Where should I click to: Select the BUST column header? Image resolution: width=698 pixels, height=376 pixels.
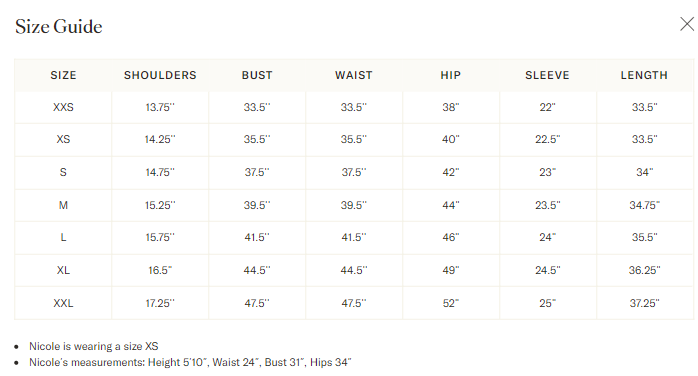click(x=257, y=75)
